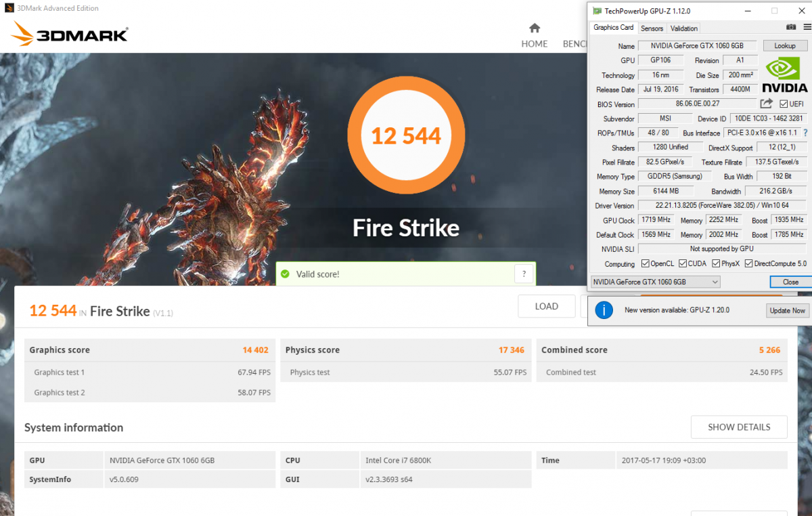Click the NVIDIA SLI Not supported field
The image size is (812, 516).
(x=723, y=249)
